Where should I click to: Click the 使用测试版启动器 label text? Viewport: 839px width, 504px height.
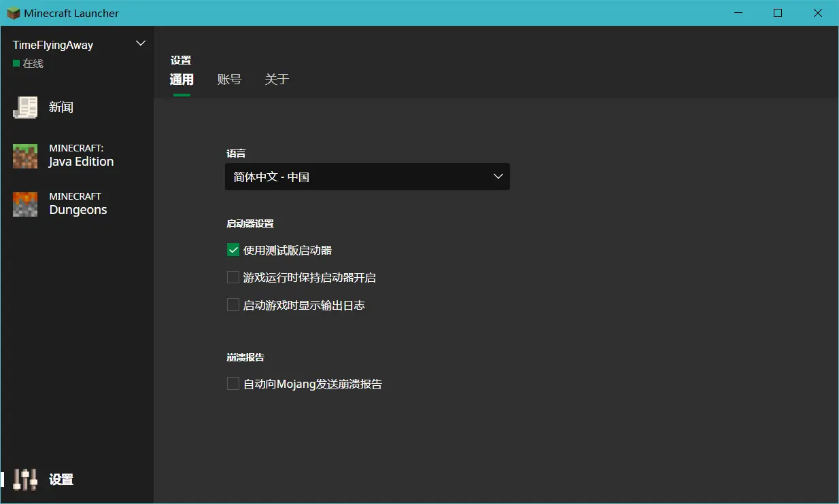point(288,250)
